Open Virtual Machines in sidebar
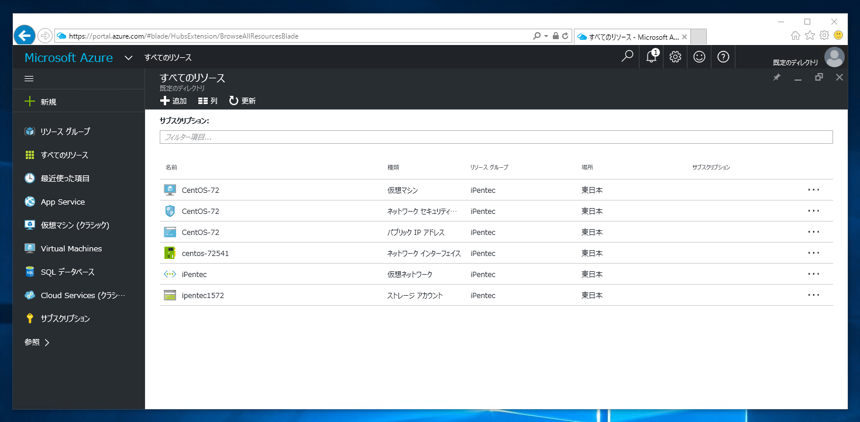Image resolution: width=860 pixels, height=422 pixels. coord(63,249)
